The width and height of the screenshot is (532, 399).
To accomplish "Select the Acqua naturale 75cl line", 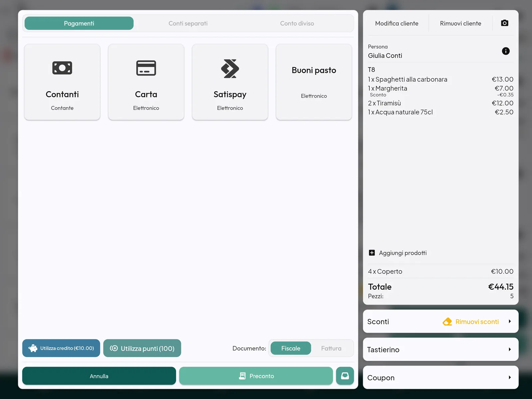I will click(x=441, y=112).
